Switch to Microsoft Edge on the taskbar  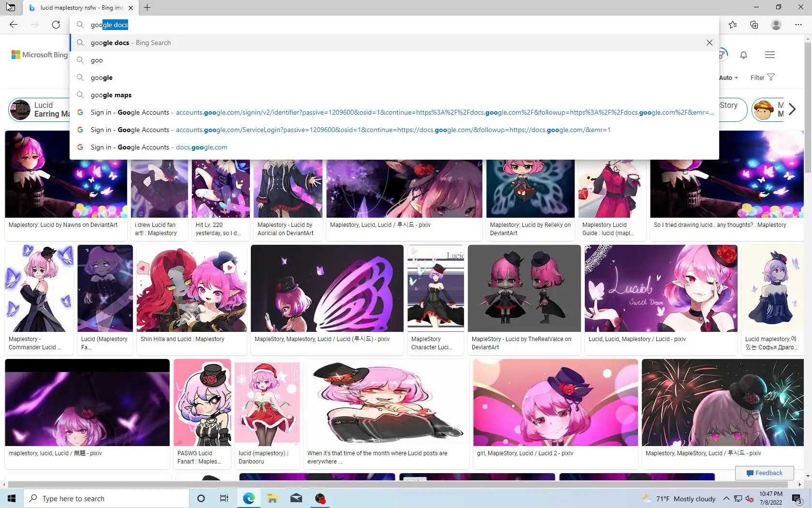(x=248, y=498)
